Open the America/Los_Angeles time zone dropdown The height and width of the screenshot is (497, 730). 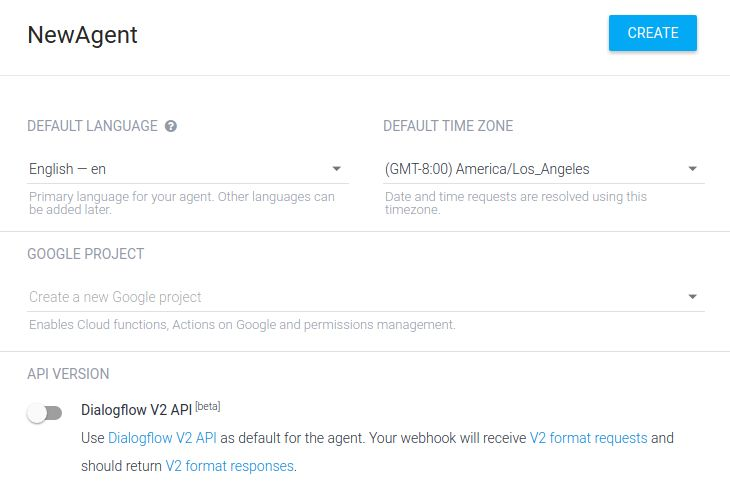tap(544, 169)
